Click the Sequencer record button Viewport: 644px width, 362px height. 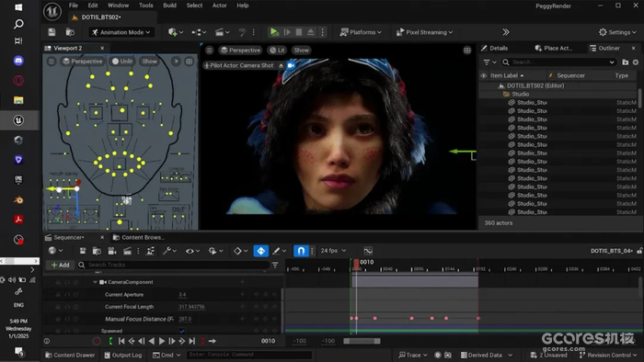pyautogui.click(x=97, y=341)
